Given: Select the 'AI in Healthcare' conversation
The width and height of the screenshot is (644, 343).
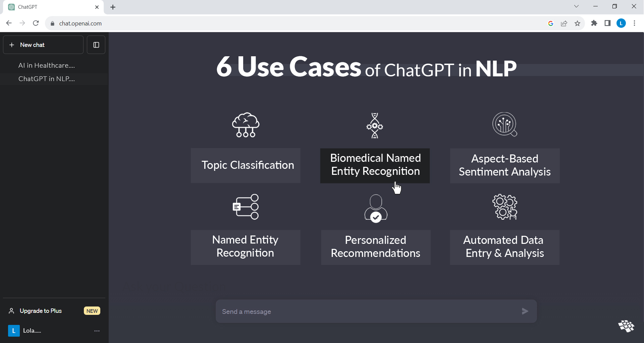Looking at the screenshot, I should coord(46,65).
